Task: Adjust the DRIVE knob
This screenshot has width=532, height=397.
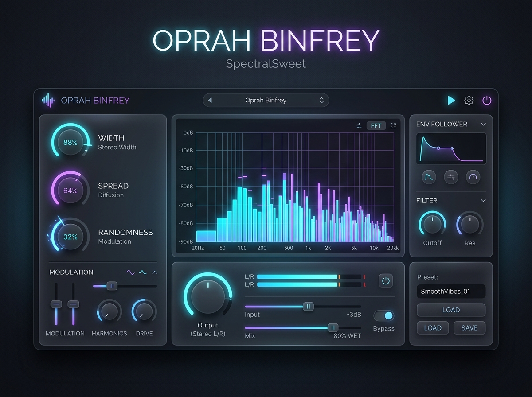Action: 144,312
